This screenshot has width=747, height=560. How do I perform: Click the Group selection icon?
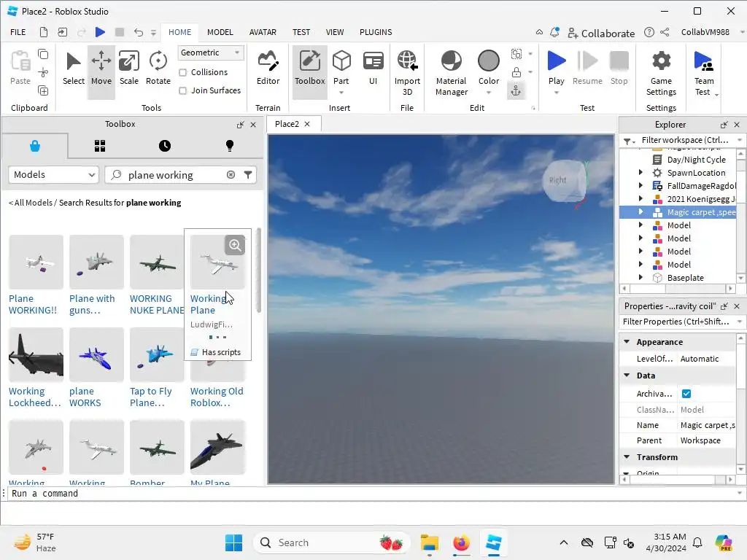pyautogui.click(x=516, y=54)
